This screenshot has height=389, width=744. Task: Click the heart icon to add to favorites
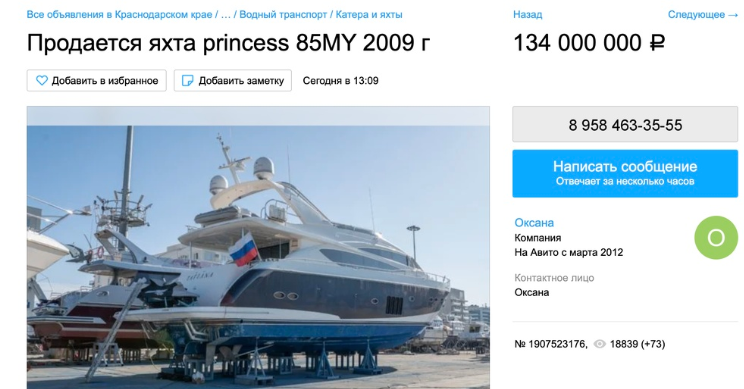pyautogui.click(x=42, y=81)
